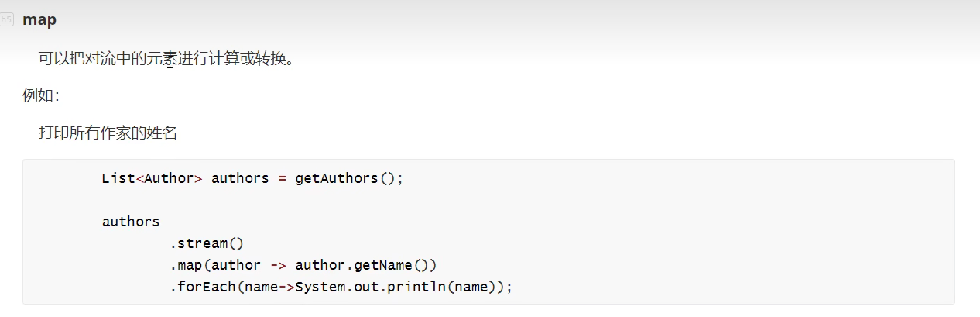The image size is (980, 317).
Task: Click the h5 heading level badge
Action: (x=7, y=20)
